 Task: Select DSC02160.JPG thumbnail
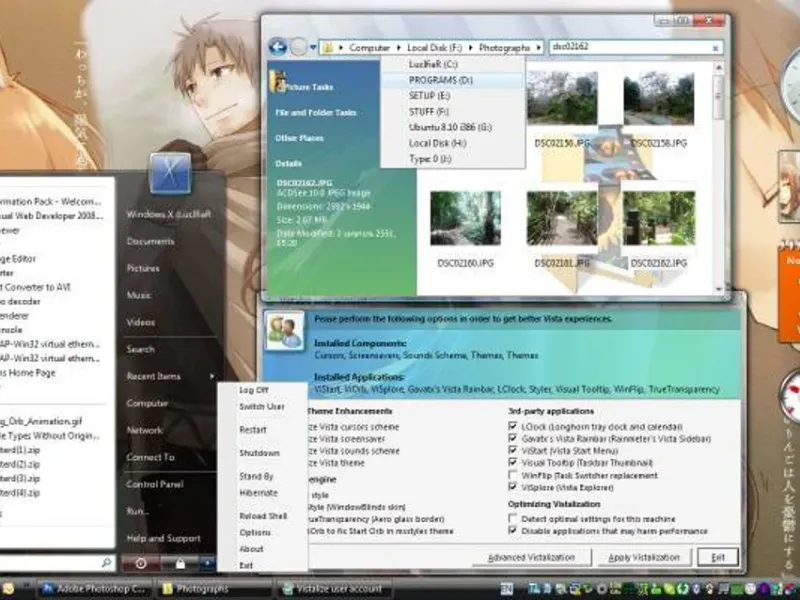465,218
